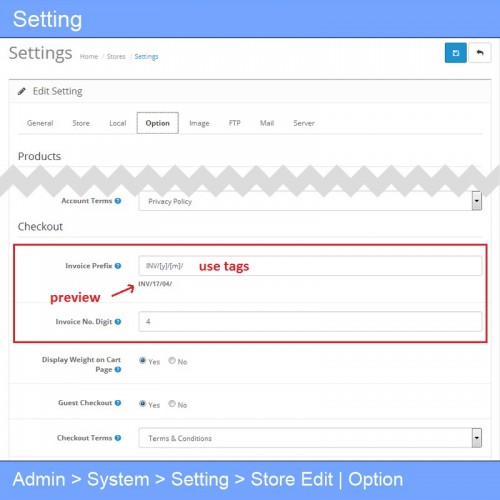
Task: Click the blue save settings icon
Action: pos(455,53)
